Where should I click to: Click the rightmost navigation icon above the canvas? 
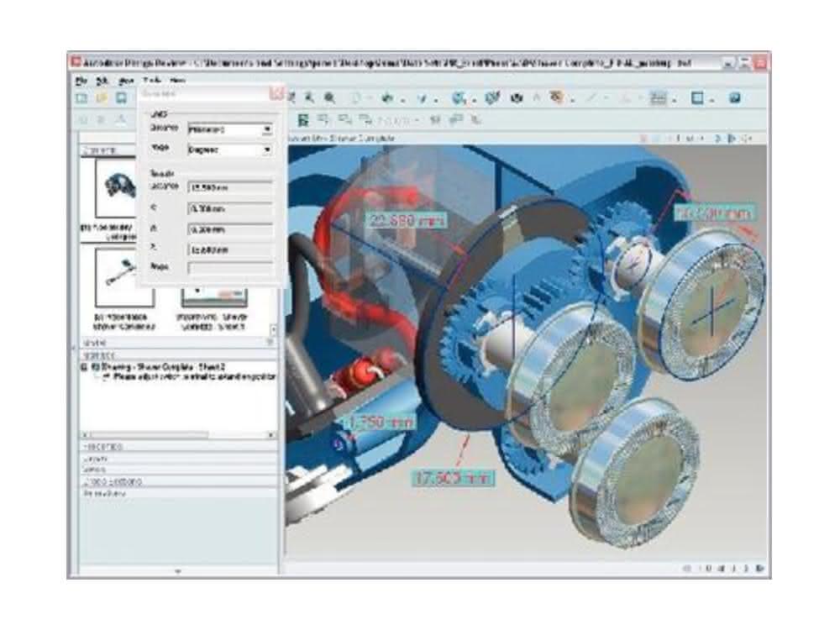pos(748,139)
